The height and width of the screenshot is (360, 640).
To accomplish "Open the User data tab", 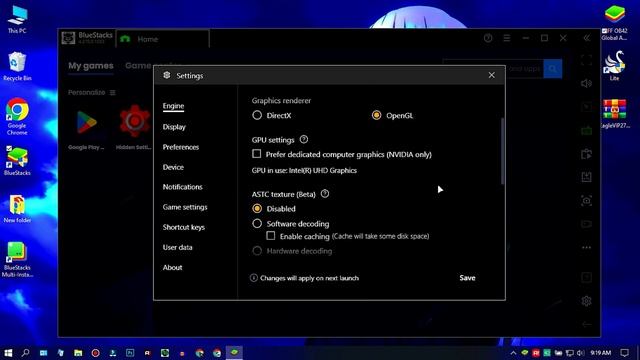I will pos(177,247).
